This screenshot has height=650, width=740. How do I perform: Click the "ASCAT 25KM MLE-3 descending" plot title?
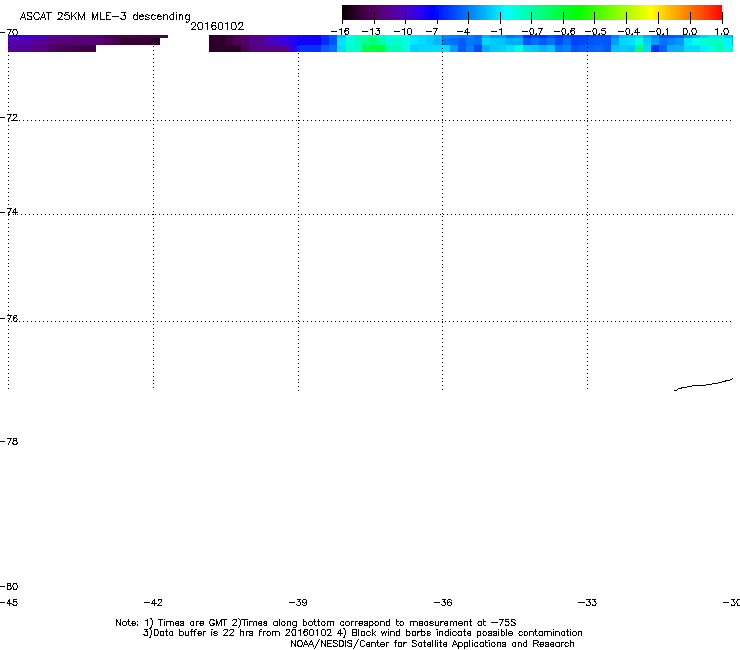[x=105, y=16]
